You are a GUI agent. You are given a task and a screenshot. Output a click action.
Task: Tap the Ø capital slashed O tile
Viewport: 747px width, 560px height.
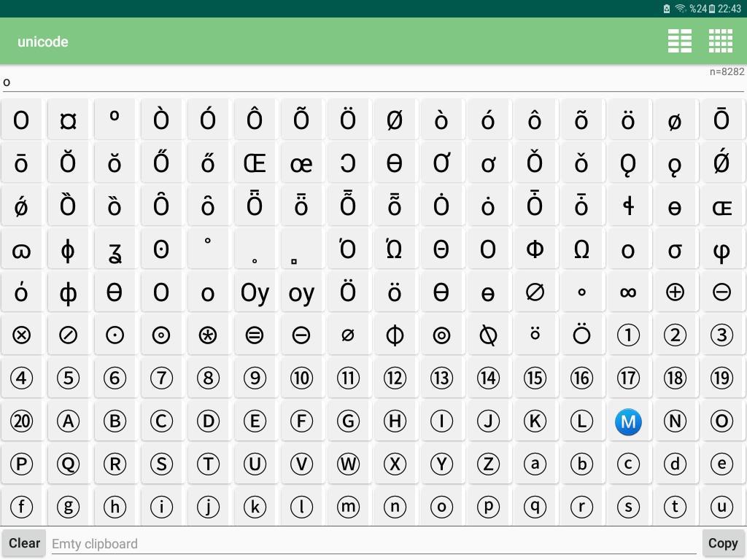tap(395, 120)
